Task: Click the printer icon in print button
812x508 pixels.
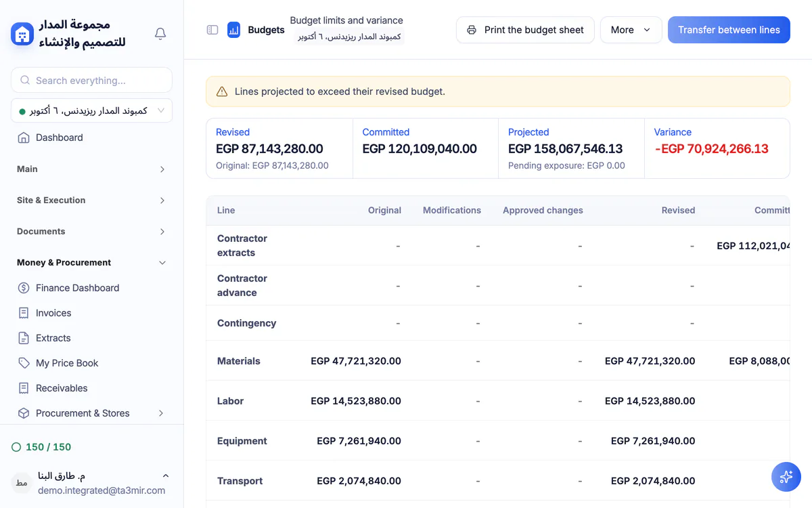Action: (x=472, y=30)
